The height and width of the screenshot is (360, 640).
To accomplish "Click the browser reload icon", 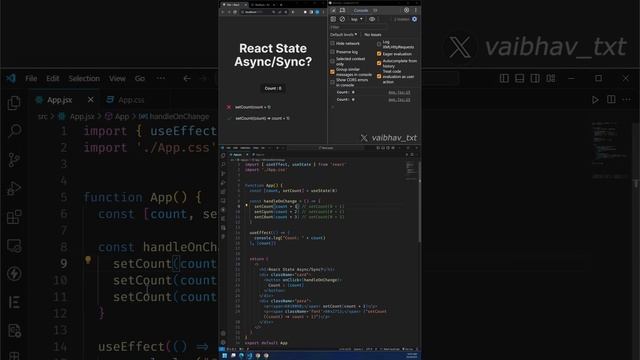I will tap(235, 12).
